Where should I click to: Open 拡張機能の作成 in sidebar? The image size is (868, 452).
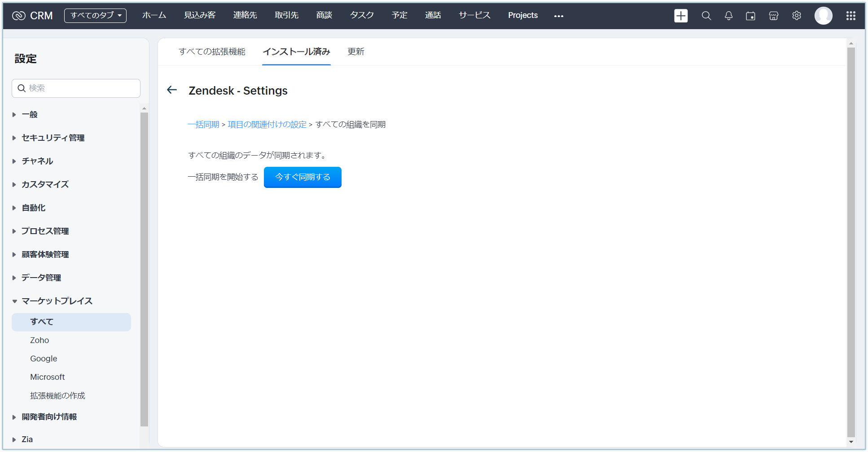[x=57, y=395]
